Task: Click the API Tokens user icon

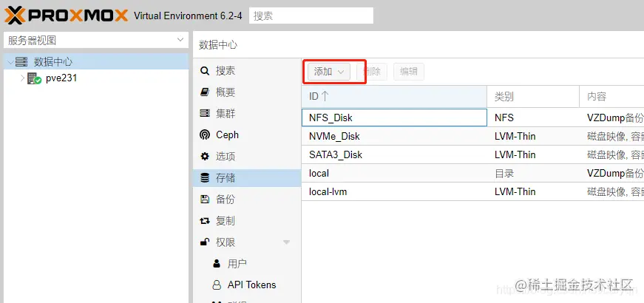Action: tap(217, 285)
